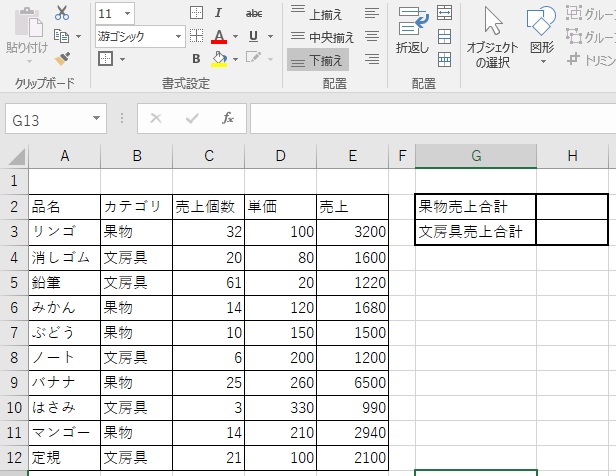
Task: Click empty cell beside 果物売上合計
Action: point(572,207)
